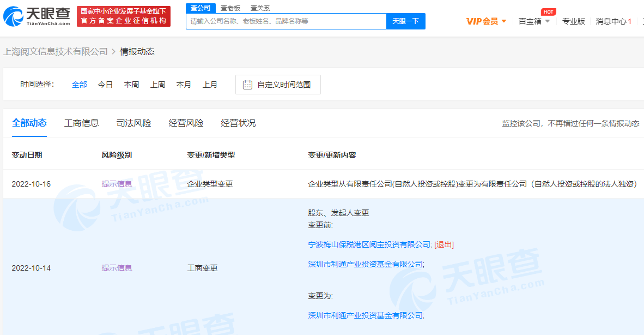Image resolution: width=644 pixels, height=335 pixels.
Task: Click the 天眼一下 search button
Action: (x=405, y=21)
